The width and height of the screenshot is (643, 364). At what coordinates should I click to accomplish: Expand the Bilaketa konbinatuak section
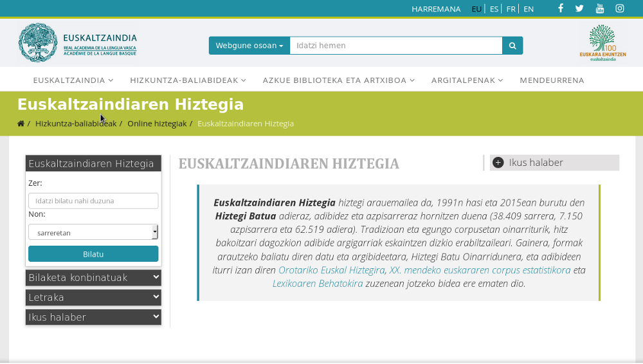point(93,278)
